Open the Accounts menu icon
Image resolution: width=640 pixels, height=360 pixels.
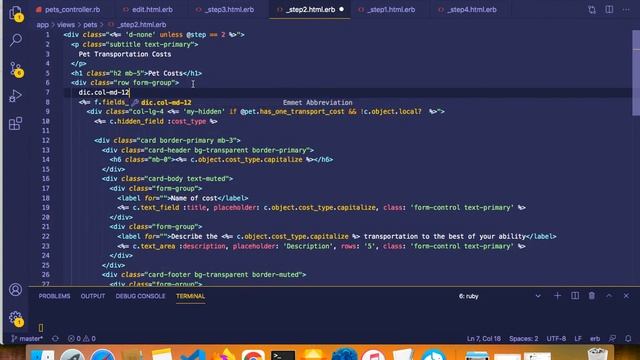[x=16, y=289]
